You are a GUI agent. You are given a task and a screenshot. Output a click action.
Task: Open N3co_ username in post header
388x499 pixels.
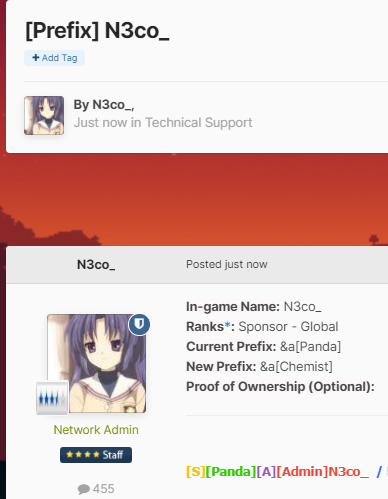(96, 265)
